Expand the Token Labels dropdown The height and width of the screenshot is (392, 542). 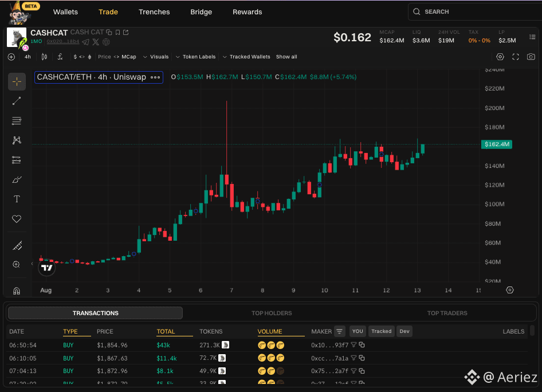(195, 57)
